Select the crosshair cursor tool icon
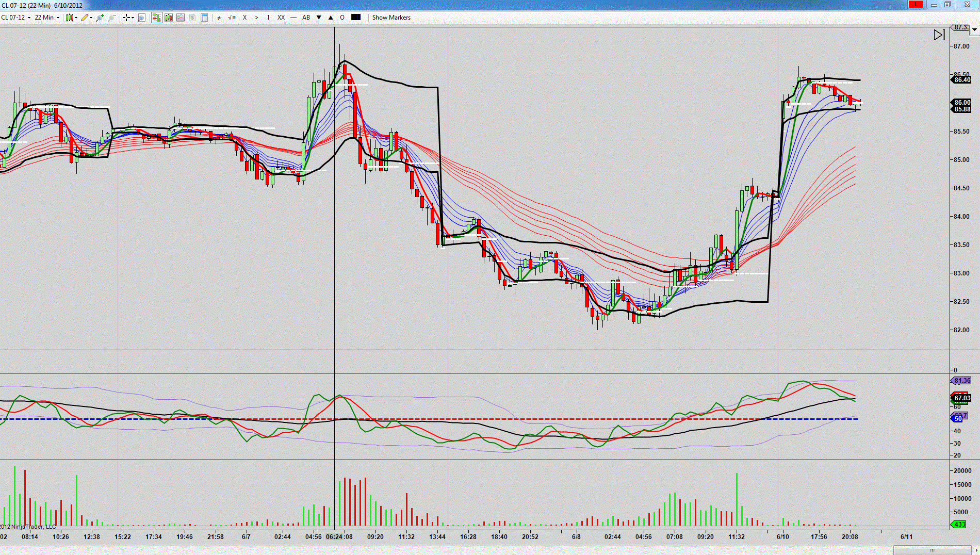This screenshot has height=555, width=980. click(x=126, y=18)
